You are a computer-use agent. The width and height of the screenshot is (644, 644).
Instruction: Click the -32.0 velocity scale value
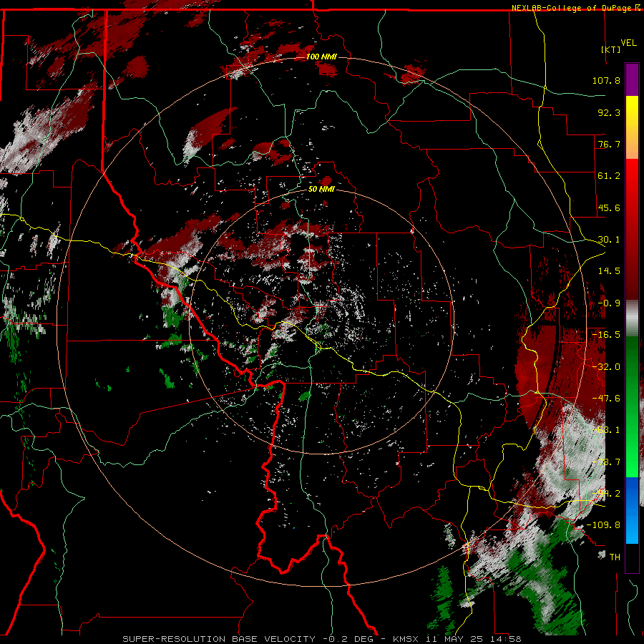point(606,367)
